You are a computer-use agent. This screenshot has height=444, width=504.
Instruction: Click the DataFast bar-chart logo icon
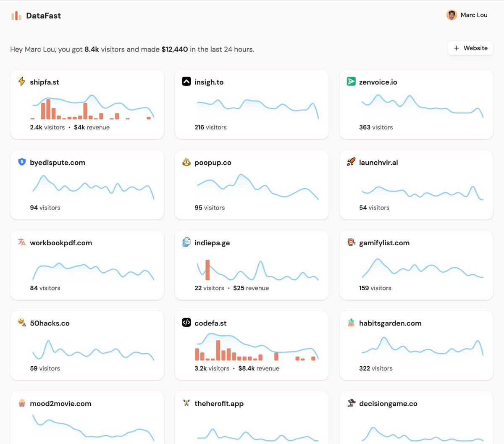pyautogui.click(x=16, y=16)
